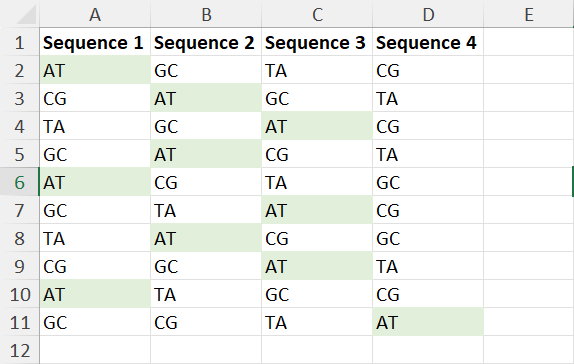Image resolution: width=574 pixels, height=364 pixels.
Task: Select column C header
Action: 317,14
